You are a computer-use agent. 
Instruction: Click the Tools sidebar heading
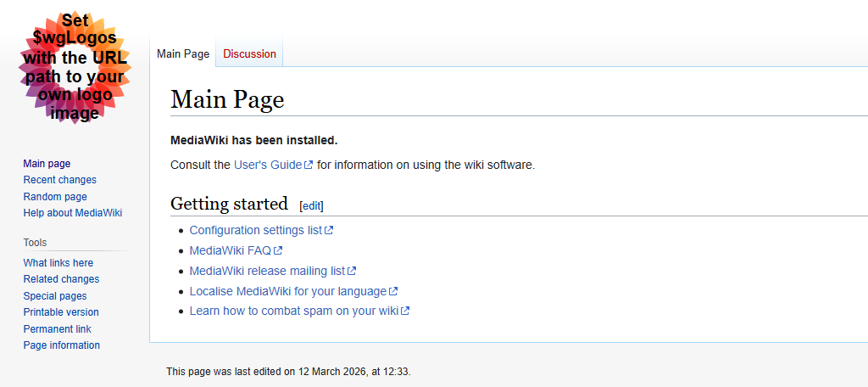tap(35, 242)
